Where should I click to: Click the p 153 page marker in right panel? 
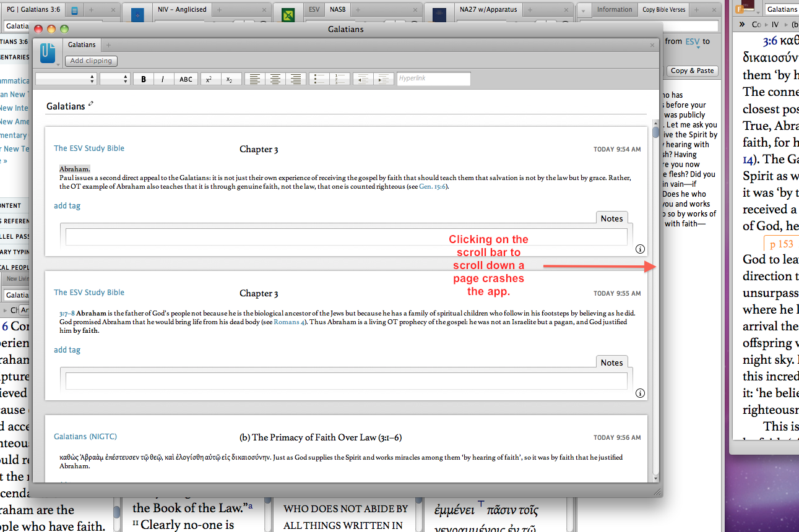point(780,244)
